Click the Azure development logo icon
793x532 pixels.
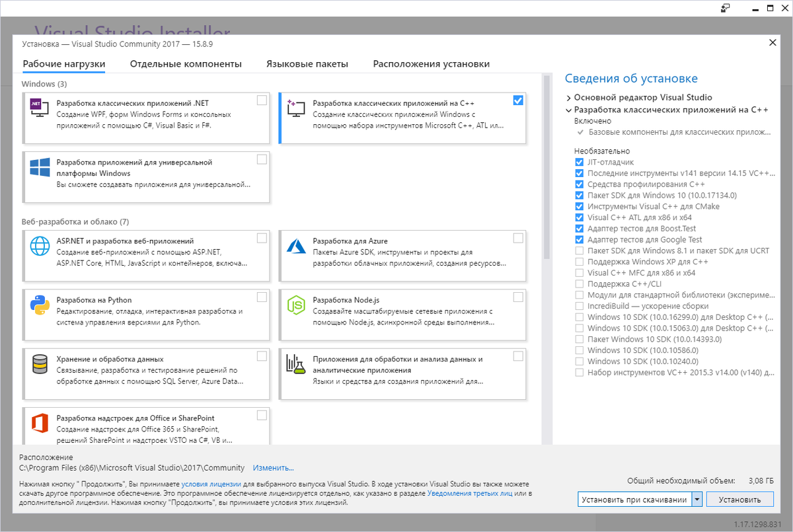pyautogui.click(x=295, y=246)
